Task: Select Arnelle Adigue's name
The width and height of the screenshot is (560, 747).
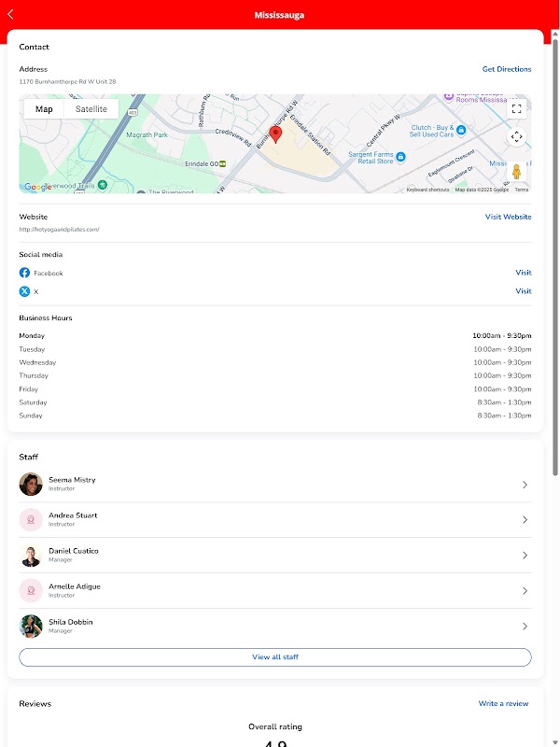Action: click(x=75, y=586)
